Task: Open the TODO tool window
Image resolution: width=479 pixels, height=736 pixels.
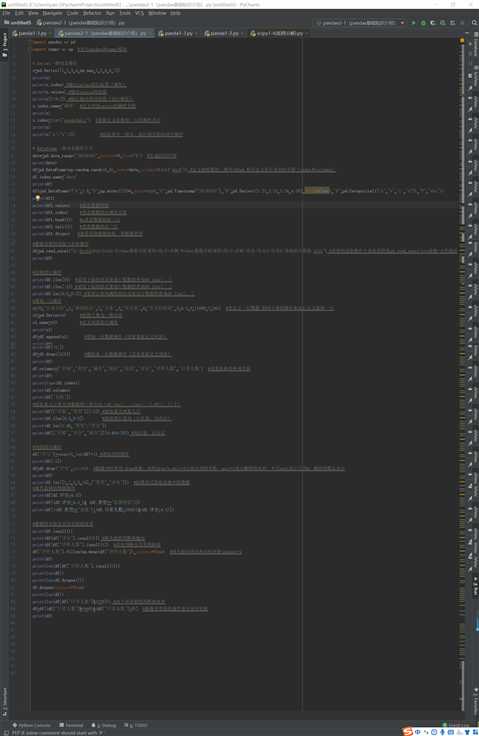Action: click(136, 725)
